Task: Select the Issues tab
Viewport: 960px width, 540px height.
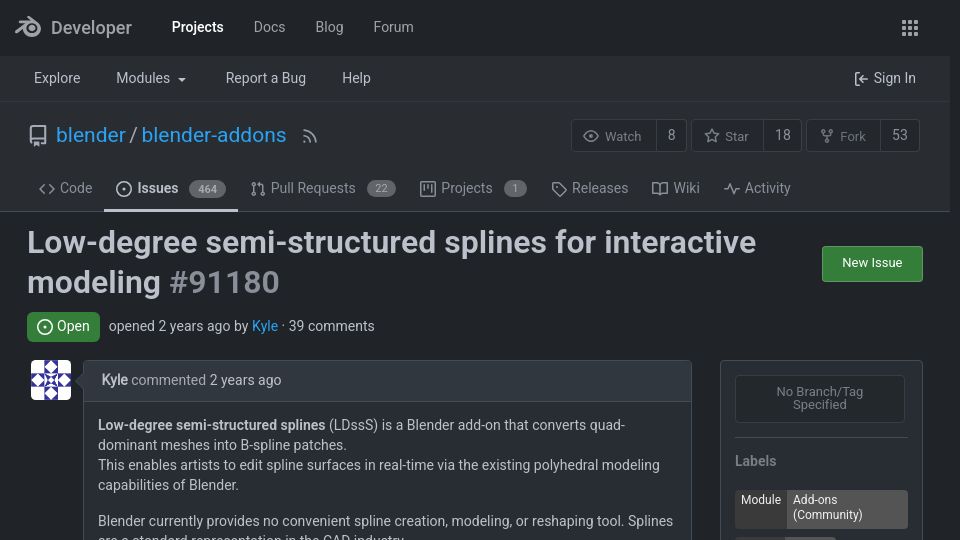Action: click(x=171, y=189)
